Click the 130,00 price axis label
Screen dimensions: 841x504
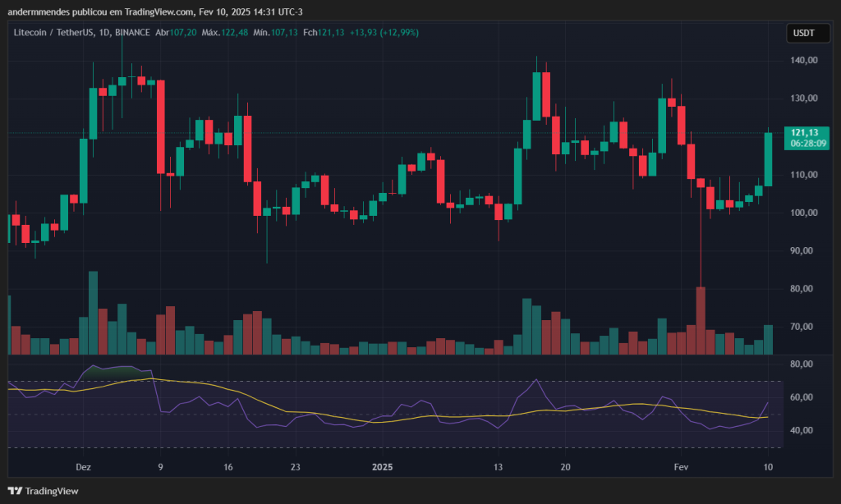[x=803, y=99]
